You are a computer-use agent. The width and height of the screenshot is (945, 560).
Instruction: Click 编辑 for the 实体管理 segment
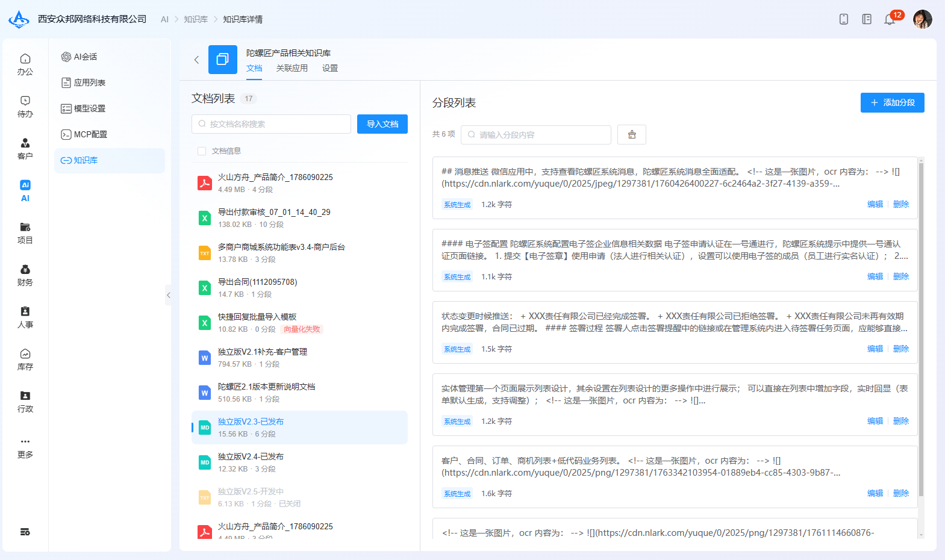875,422
